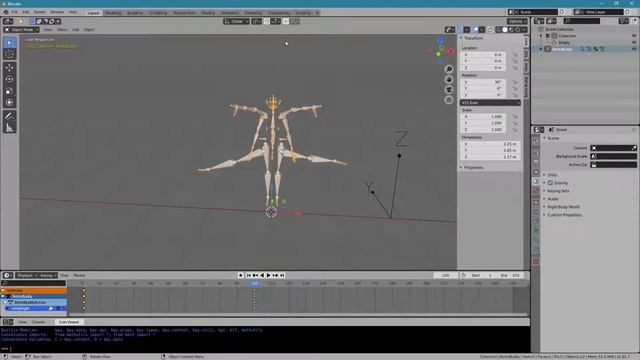This screenshot has width=640, height=360.
Task: Collapse the Transform panel
Action: 462,38
